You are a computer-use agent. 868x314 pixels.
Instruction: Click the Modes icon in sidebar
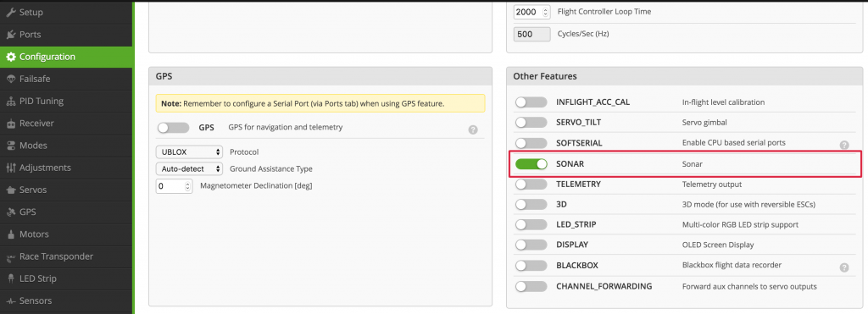click(10, 146)
